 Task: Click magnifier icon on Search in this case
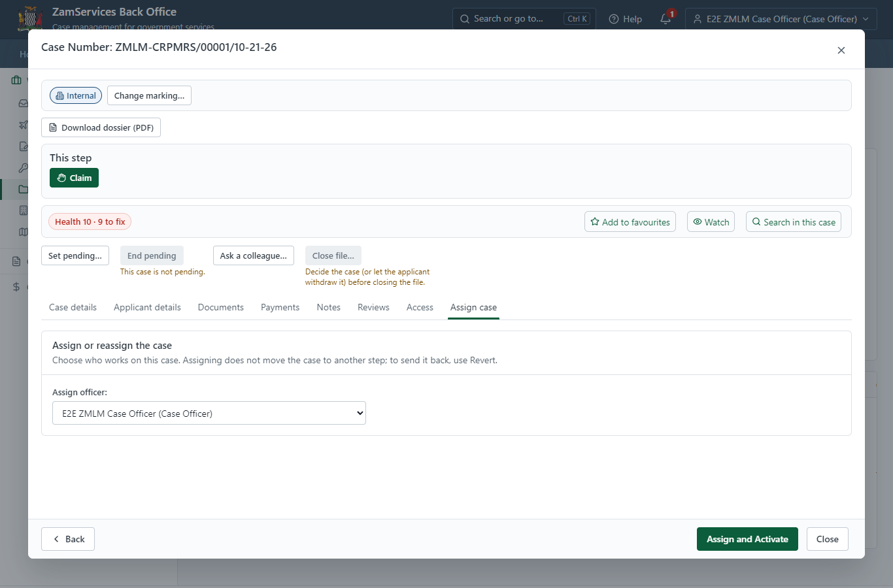[756, 221]
